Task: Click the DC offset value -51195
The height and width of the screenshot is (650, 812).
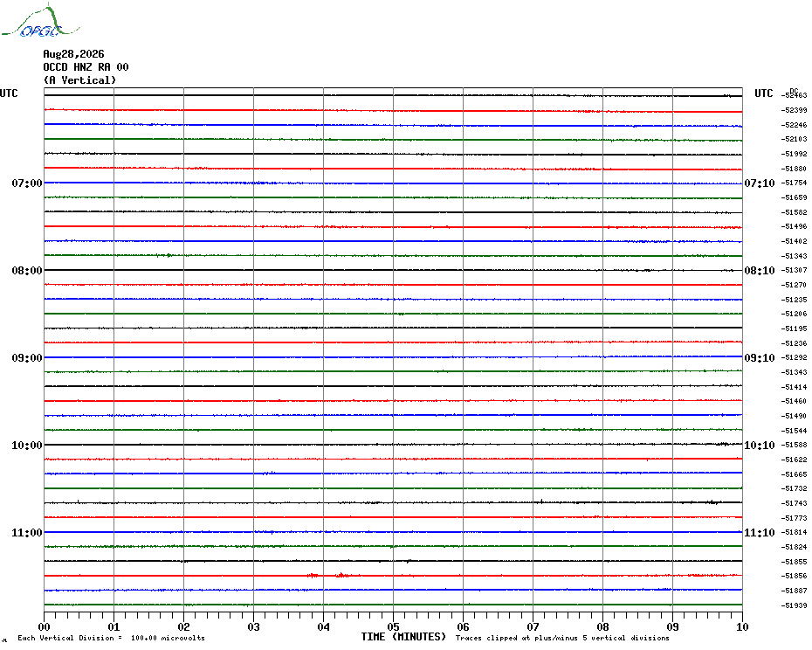Action: point(795,328)
